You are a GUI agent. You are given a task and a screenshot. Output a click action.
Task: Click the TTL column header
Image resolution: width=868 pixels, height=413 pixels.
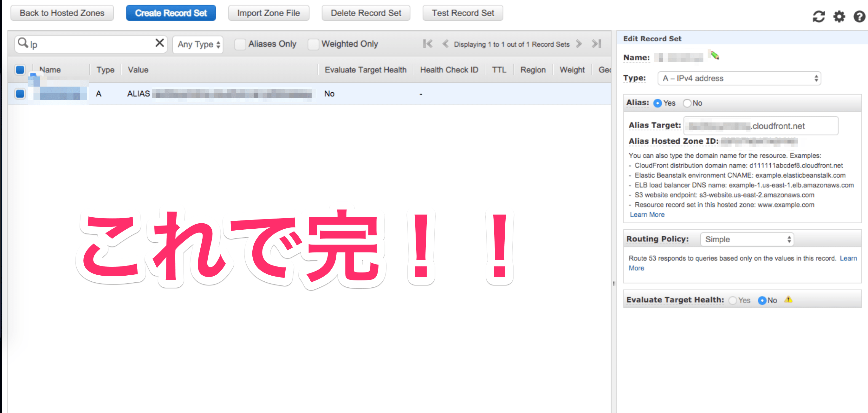click(x=499, y=70)
